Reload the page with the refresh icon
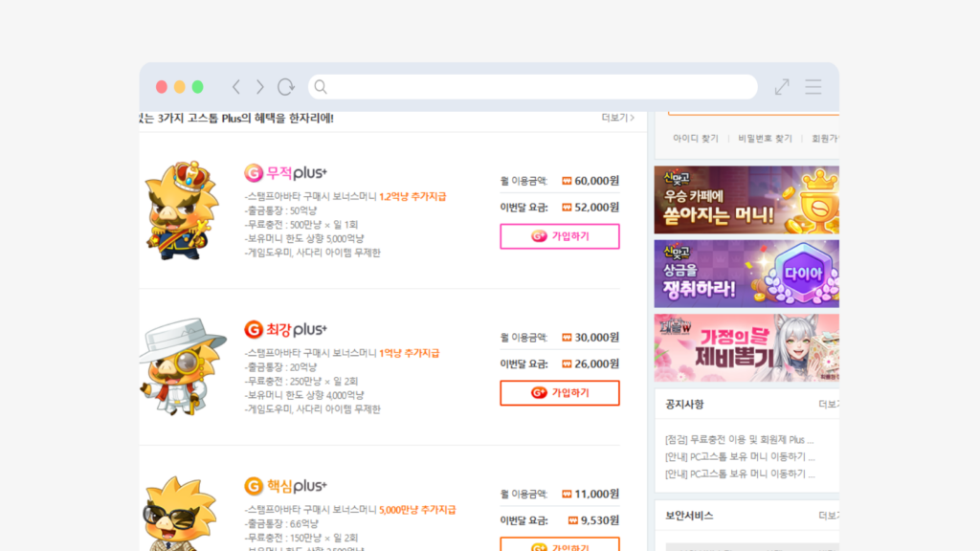980x551 pixels. (x=285, y=87)
